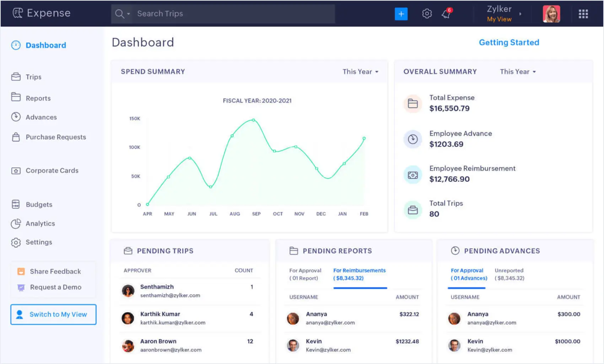
Task: Click the blue plus quick-create button
Action: [x=401, y=13]
